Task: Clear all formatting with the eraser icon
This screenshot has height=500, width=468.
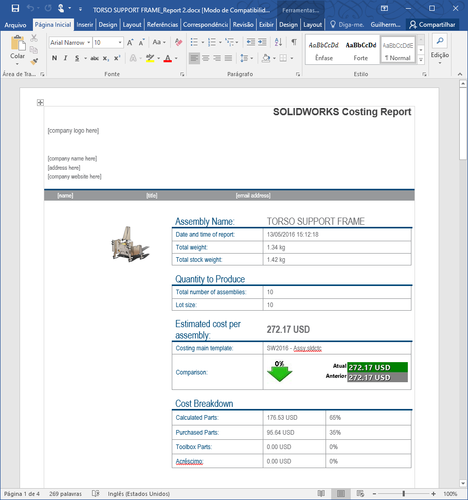Action: point(179,42)
